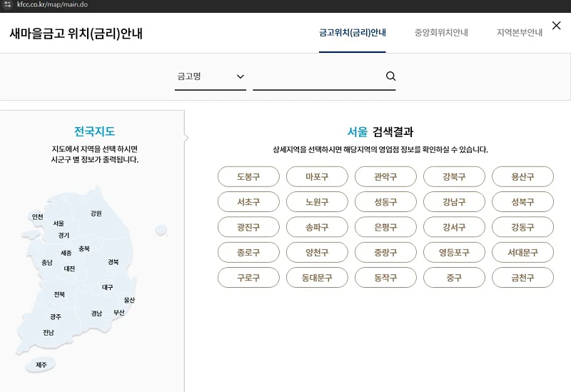Choose 강원 on the national map
The height and width of the screenshot is (392, 571).
pos(96,213)
